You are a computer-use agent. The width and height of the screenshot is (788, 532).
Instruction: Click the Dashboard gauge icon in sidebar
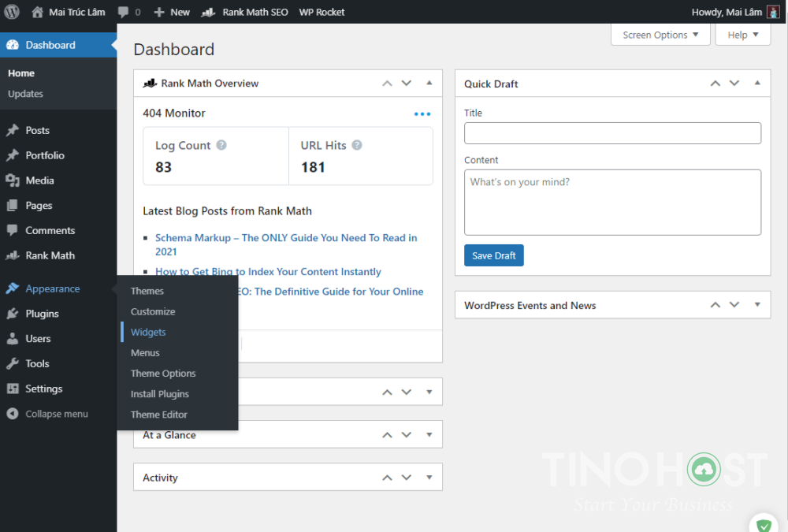pyautogui.click(x=13, y=45)
